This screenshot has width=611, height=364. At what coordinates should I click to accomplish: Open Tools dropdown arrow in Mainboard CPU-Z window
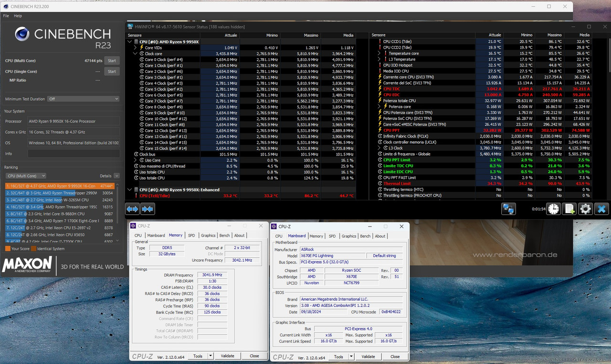351,356
